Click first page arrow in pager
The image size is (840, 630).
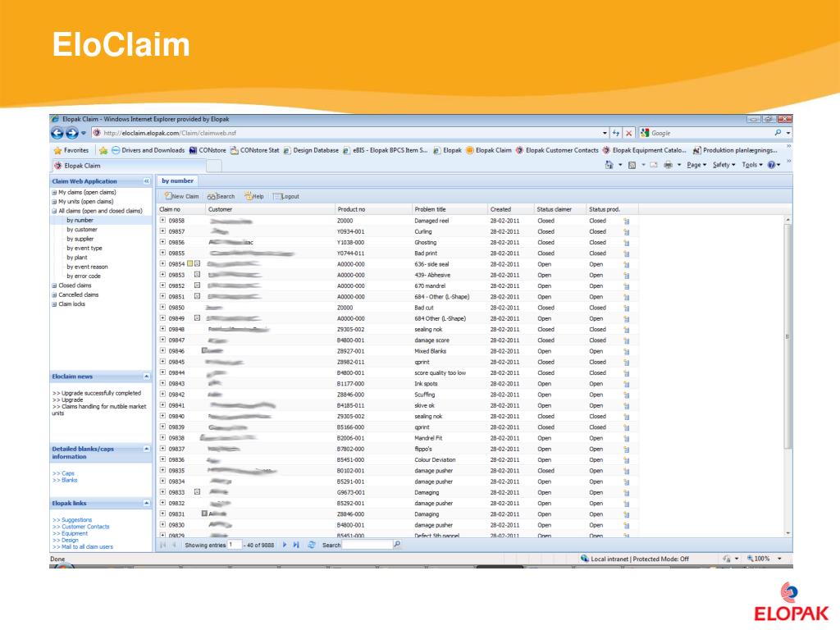click(x=163, y=545)
